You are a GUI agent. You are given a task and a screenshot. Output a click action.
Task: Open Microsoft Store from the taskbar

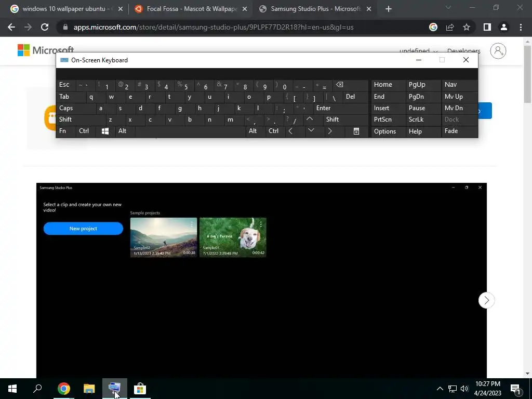pos(140,389)
